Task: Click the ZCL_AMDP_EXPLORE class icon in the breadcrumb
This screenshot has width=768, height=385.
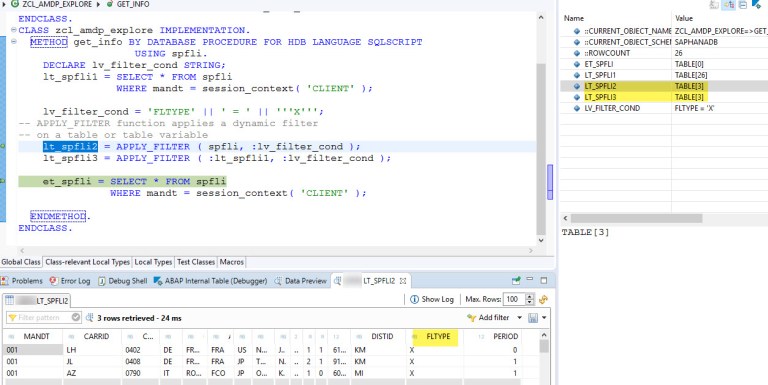Action: coord(15,4)
